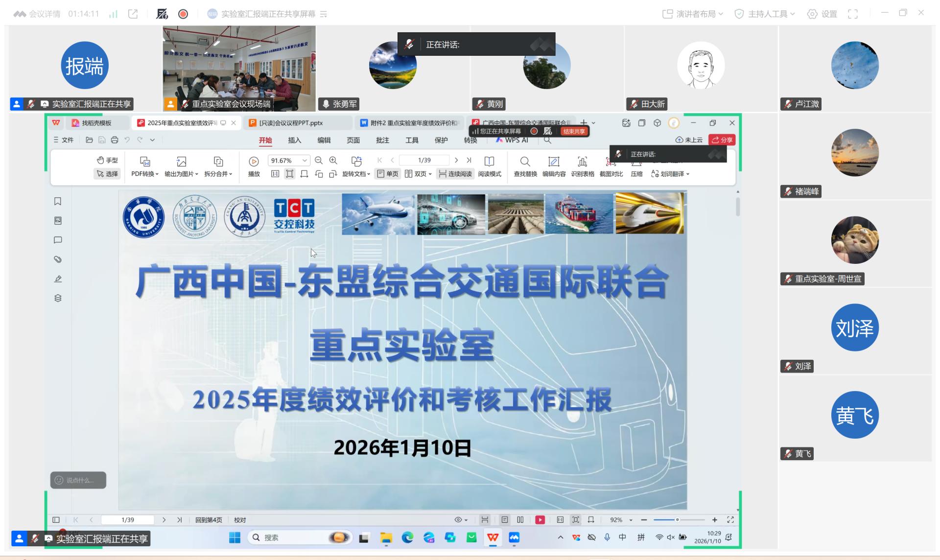Expand the 演讲者布局 layout dropdown
Image resolution: width=940 pixels, height=560 pixels.
point(692,14)
